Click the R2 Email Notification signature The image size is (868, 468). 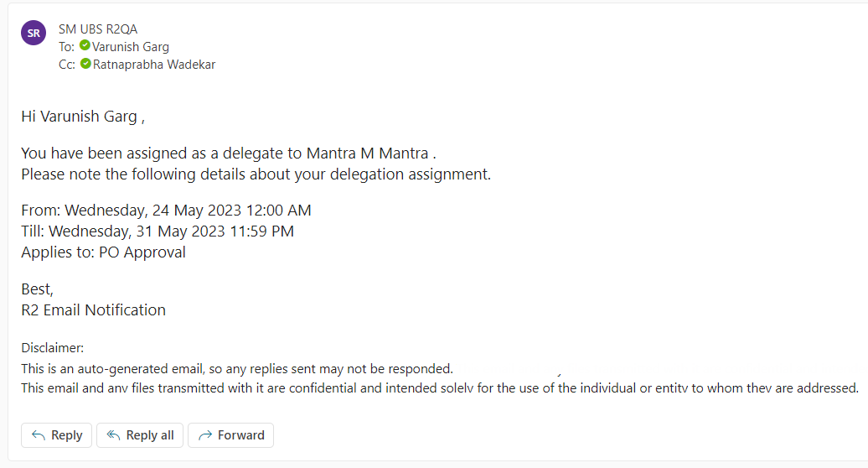pos(93,309)
